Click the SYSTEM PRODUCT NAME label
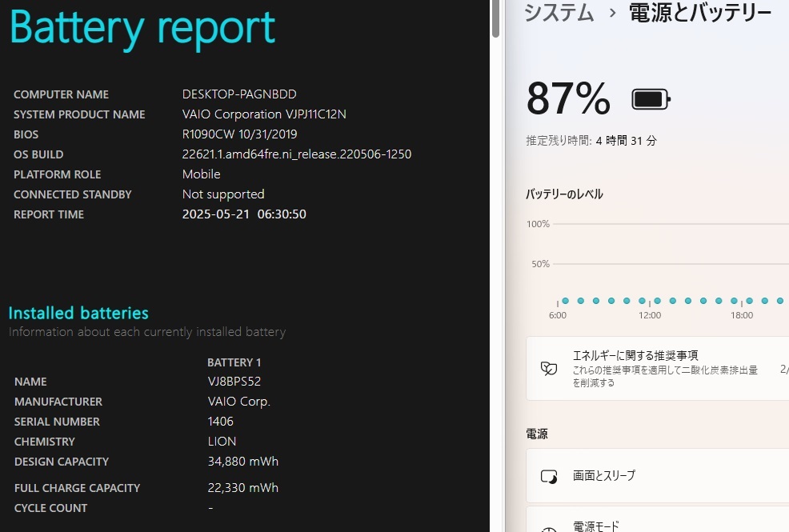Image resolution: width=789 pixels, height=532 pixels. 79,114
